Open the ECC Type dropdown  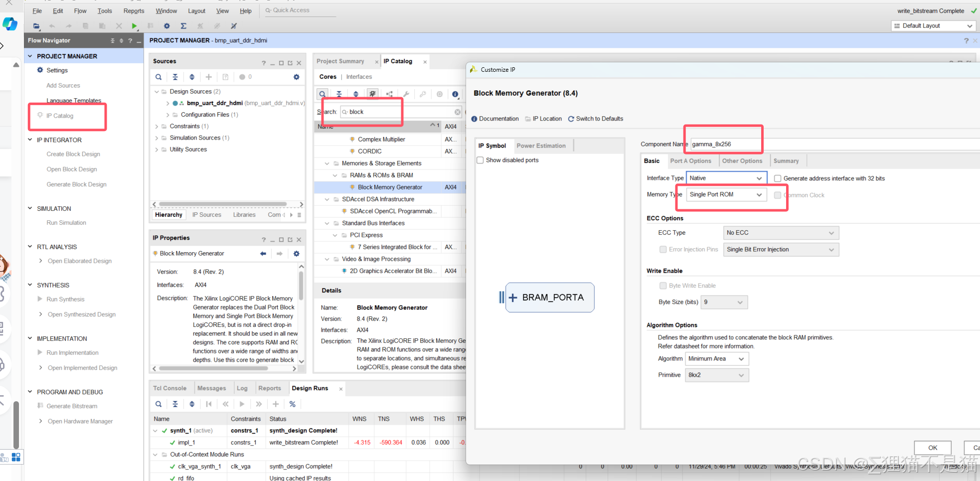(781, 233)
